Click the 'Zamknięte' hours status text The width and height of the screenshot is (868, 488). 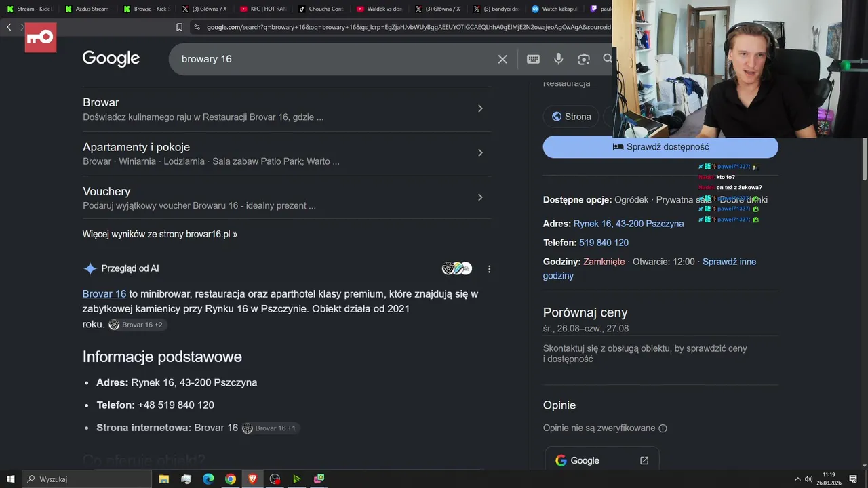click(604, 262)
